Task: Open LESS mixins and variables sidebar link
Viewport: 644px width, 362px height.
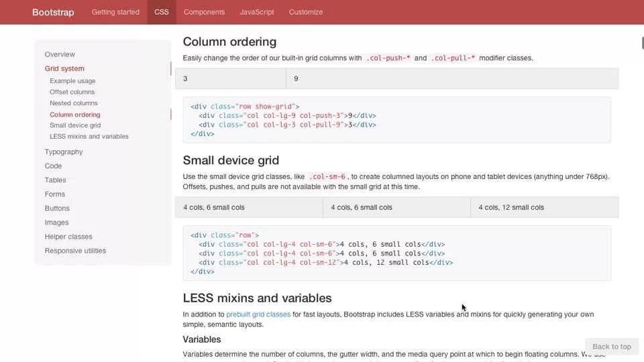Action: [x=89, y=136]
